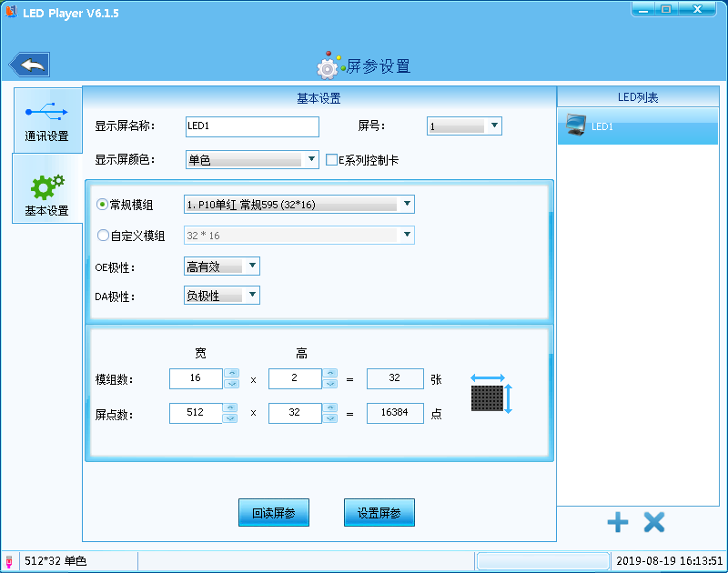Image resolution: width=728 pixels, height=573 pixels.
Task: Click the gear icon beside 屏参设置 title
Action: pyautogui.click(x=327, y=66)
